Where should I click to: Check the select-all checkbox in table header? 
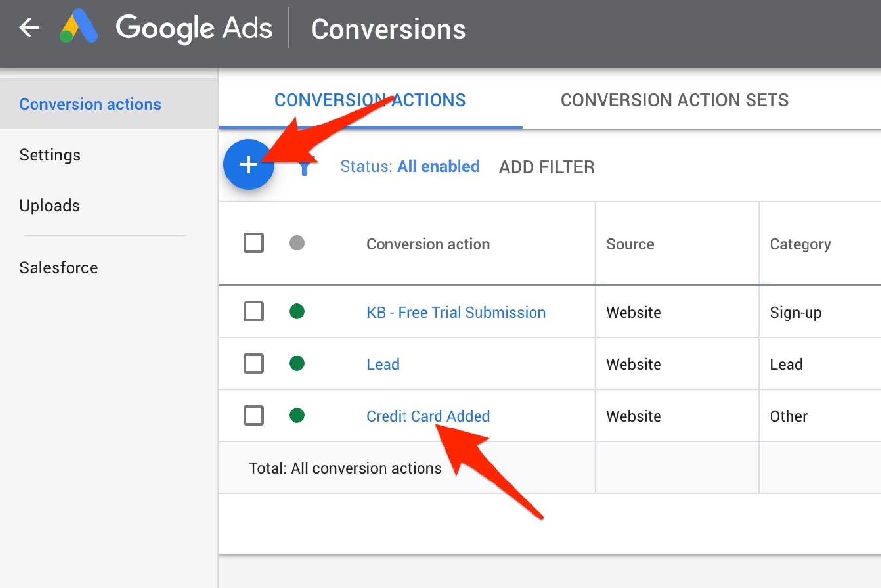[x=253, y=243]
